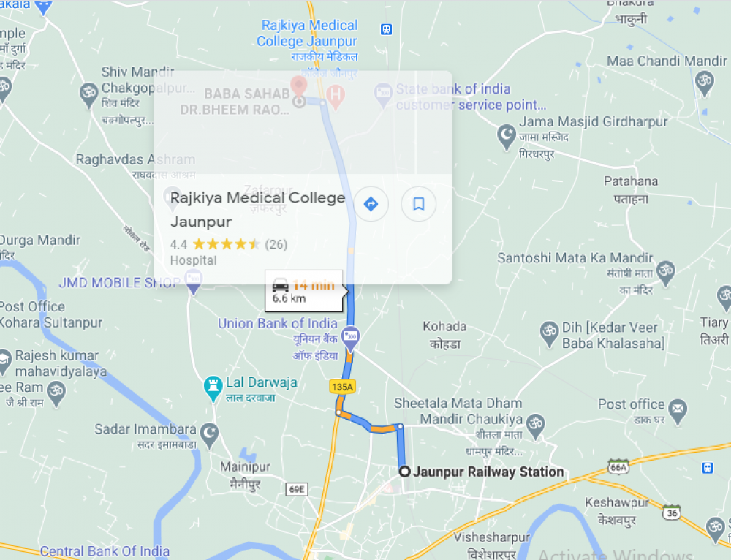Viewport: 731px width, 560px height.
Task: Click the train station icon near Medical College
Action: (386, 29)
